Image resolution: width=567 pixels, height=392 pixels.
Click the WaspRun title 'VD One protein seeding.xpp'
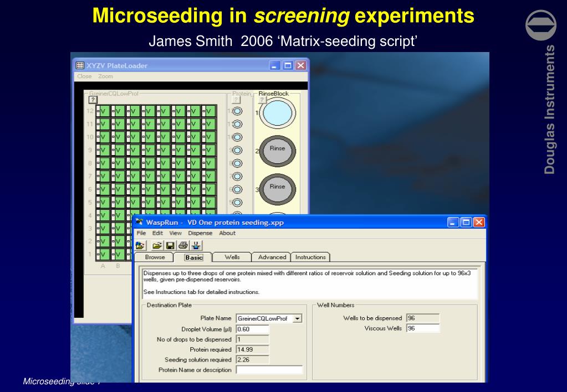236,223
